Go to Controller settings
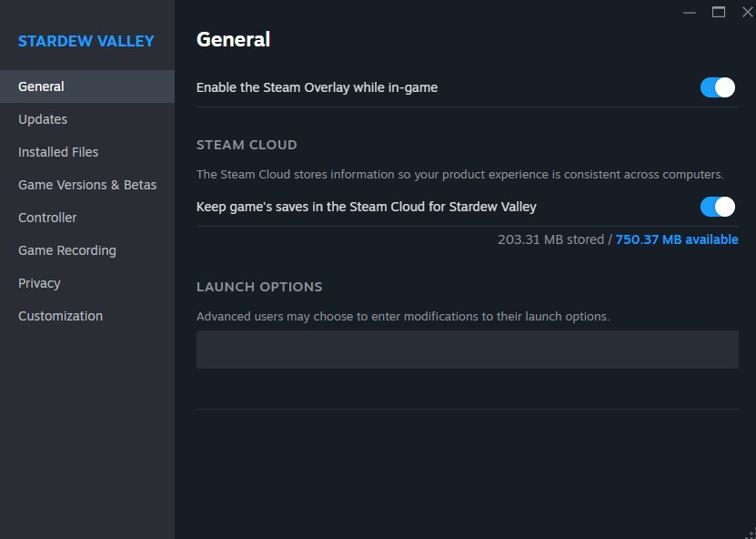The width and height of the screenshot is (756, 539). [47, 218]
